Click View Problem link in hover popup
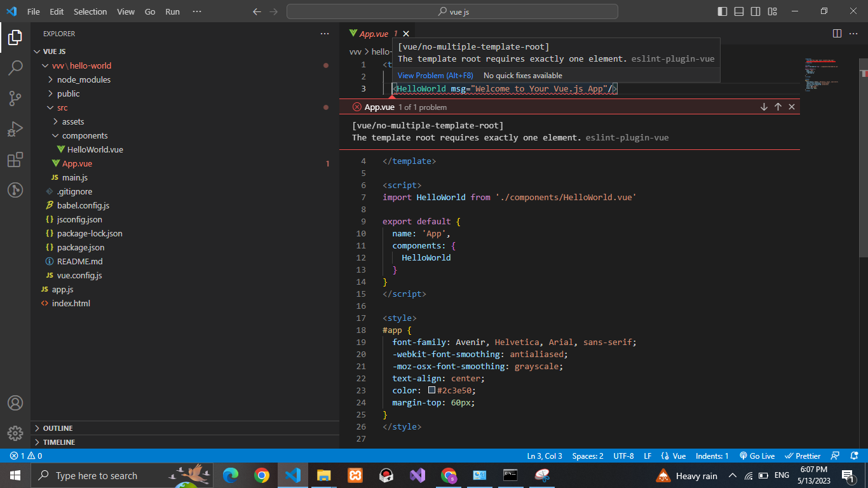The height and width of the screenshot is (488, 868). coord(435,76)
